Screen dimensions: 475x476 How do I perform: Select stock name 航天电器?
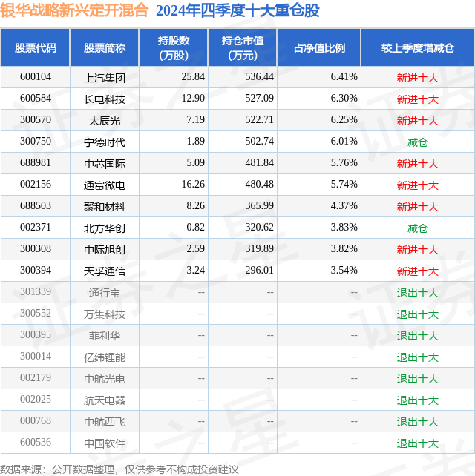[x=105, y=401]
